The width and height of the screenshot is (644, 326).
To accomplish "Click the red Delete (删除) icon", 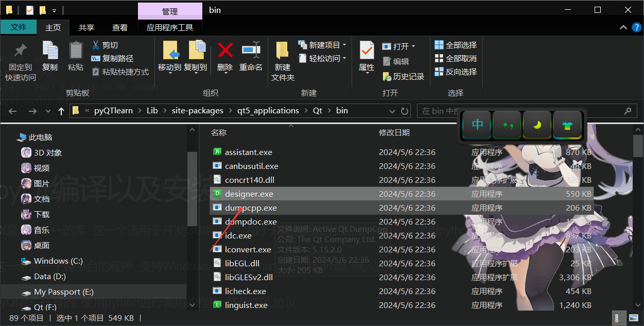I will (x=225, y=50).
